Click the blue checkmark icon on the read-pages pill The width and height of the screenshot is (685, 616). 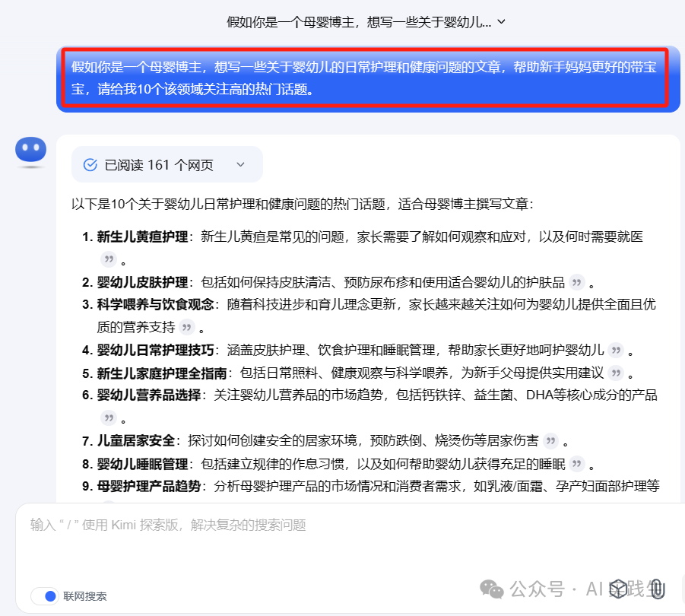pos(91,164)
